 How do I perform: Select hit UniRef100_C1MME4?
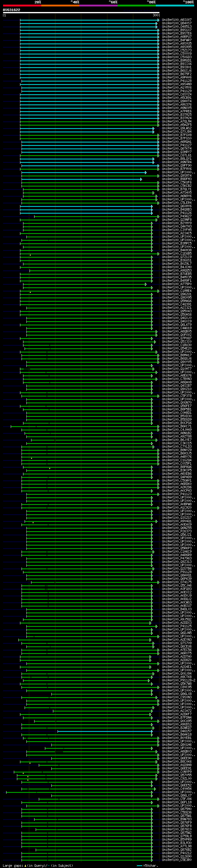176,291
